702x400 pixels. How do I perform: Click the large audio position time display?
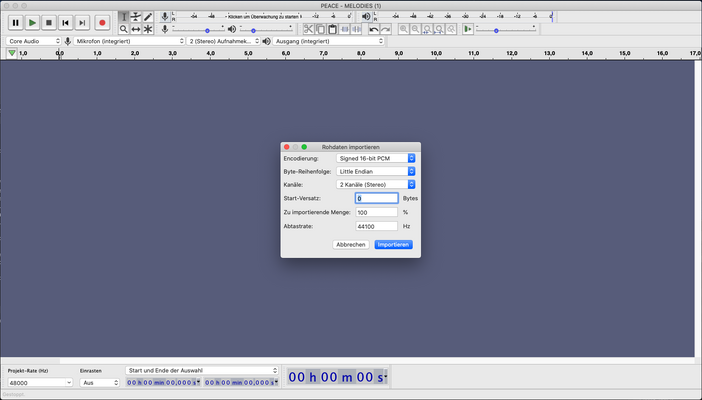coord(336,377)
